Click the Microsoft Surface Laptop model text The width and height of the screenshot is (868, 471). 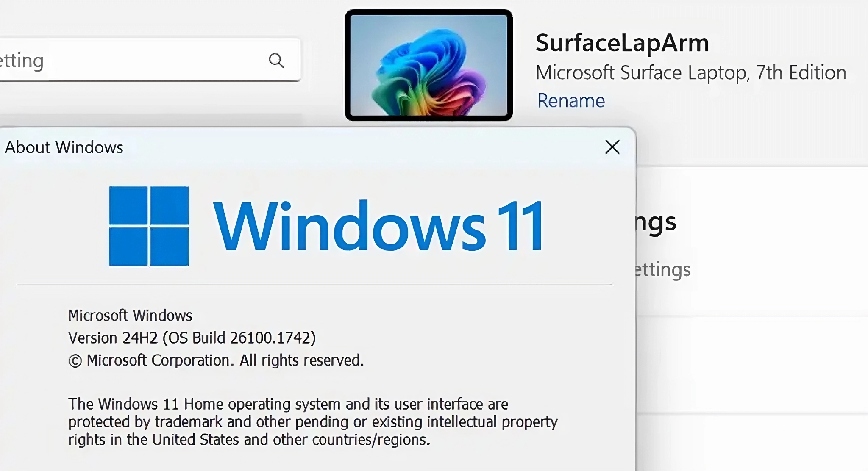691,73
